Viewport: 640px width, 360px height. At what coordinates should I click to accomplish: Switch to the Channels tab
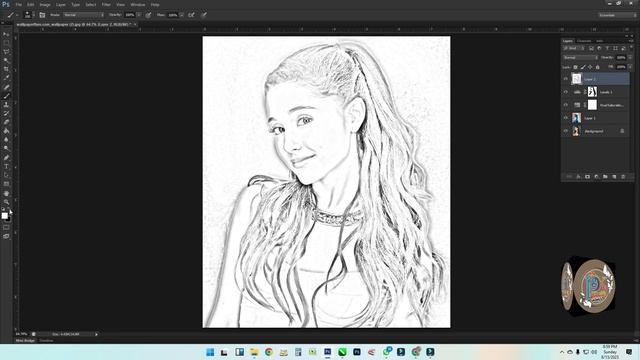pyautogui.click(x=584, y=41)
